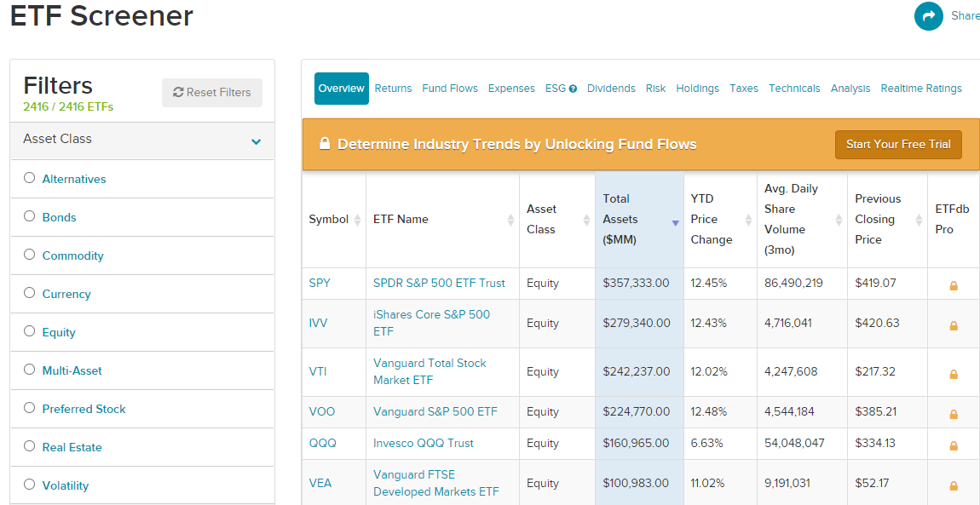Click the lock icon in IVV row

tap(954, 326)
